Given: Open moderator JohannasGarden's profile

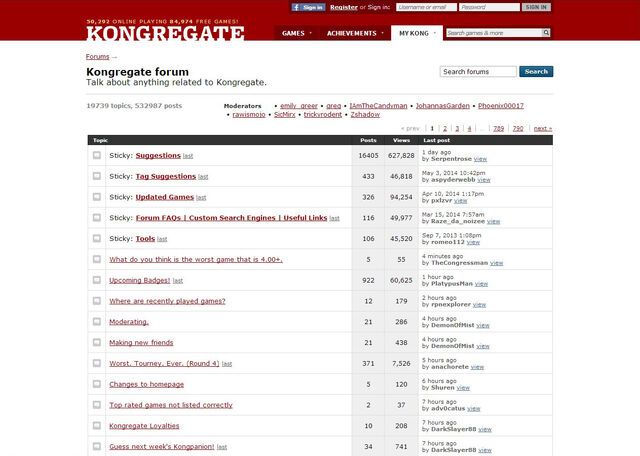Looking at the screenshot, I should [443, 106].
